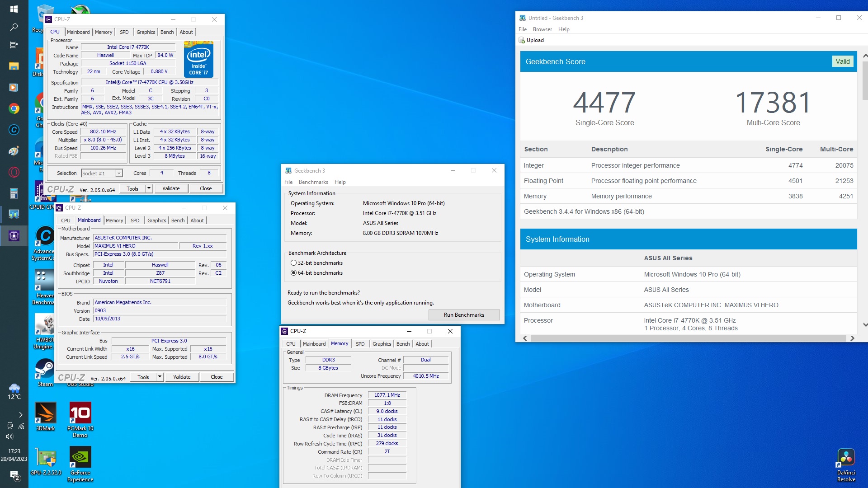Select 64-bit benchmarks radio button
This screenshot has height=488, width=868.
[294, 273]
